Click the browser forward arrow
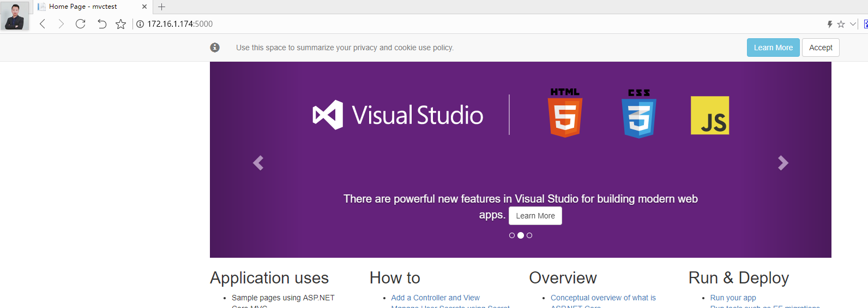 [61, 24]
